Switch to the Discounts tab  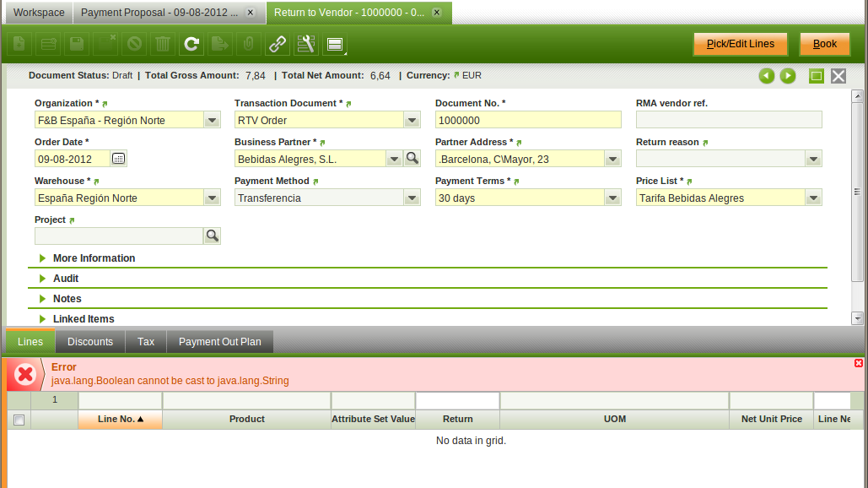90,342
